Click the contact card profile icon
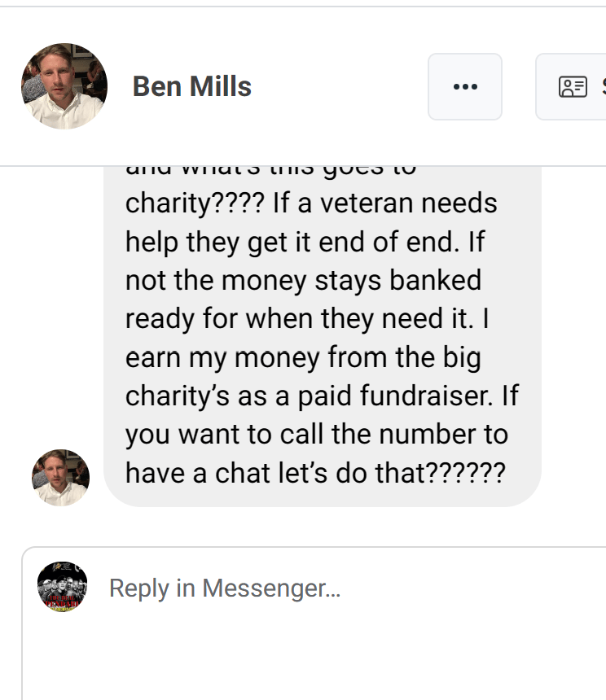 573,86
